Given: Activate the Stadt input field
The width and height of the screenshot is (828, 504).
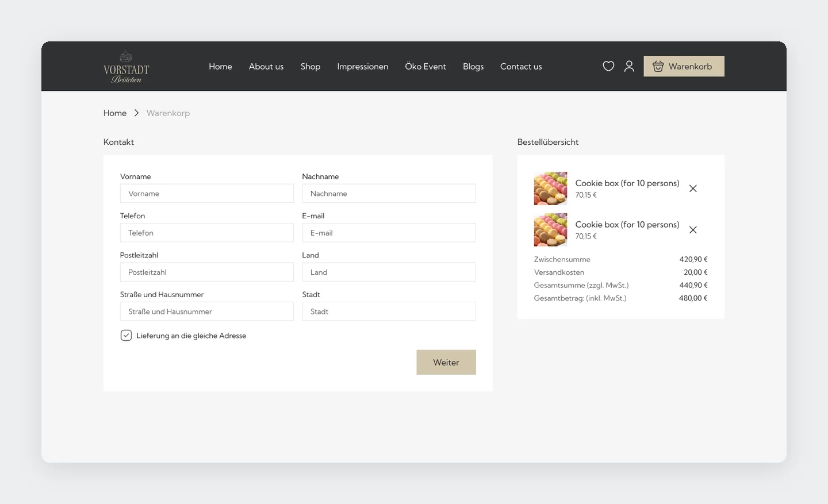Looking at the screenshot, I should tap(389, 311).
